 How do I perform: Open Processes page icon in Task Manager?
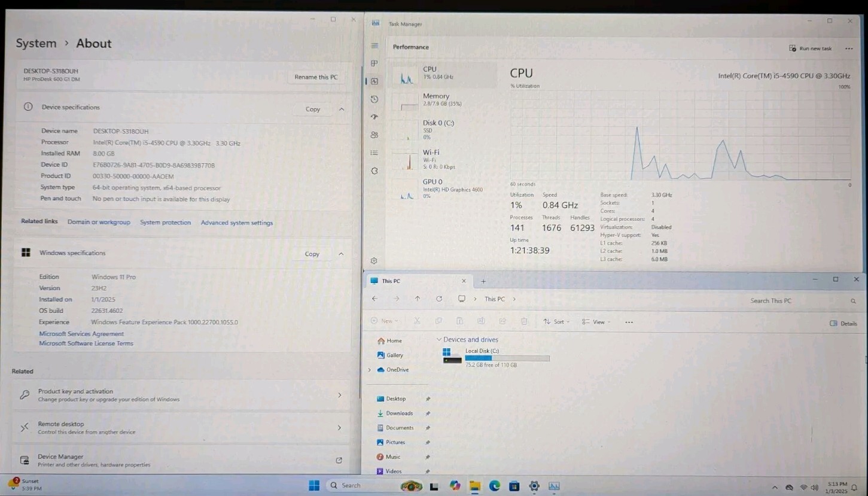tap(374, 63)
